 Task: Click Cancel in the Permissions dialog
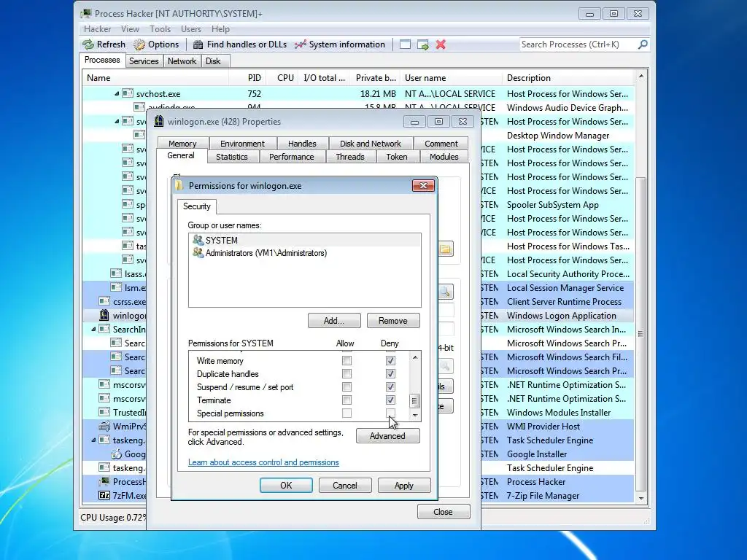(345, 485)
